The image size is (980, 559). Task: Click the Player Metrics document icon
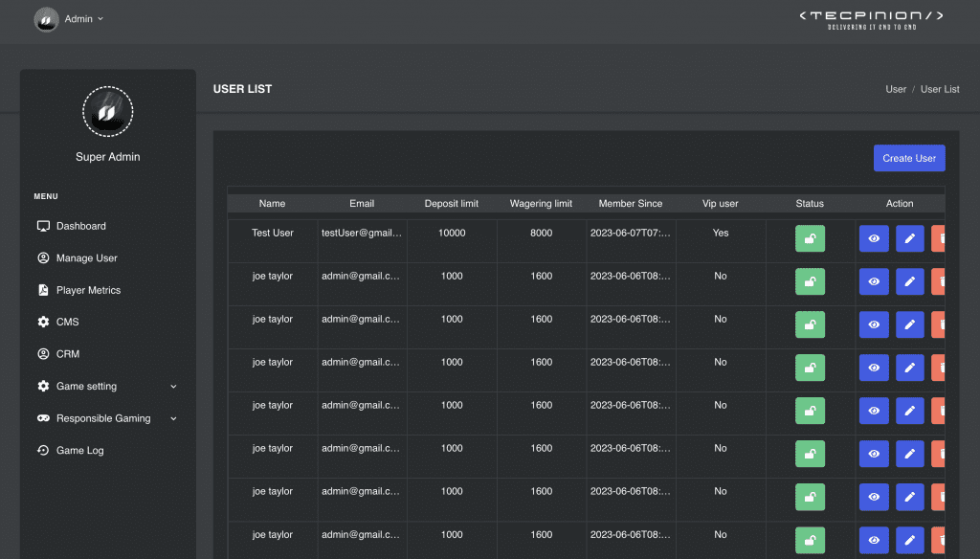43,290
